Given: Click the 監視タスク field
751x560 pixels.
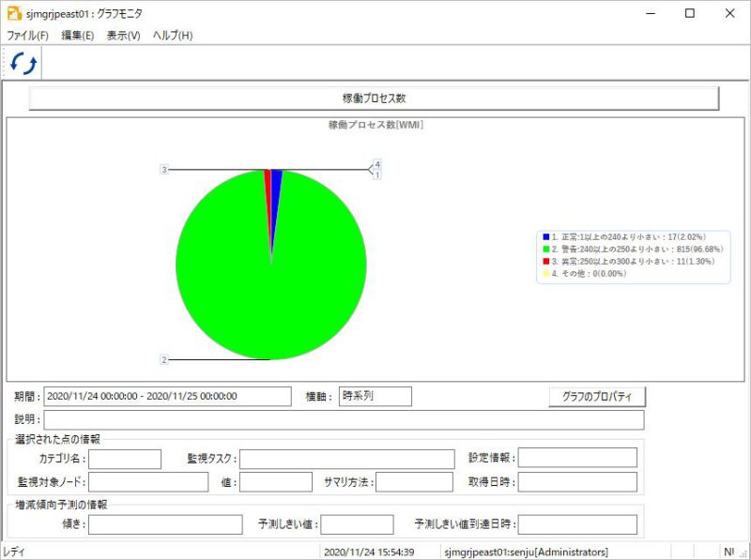Looking at the screenshot, I should 346,459.
